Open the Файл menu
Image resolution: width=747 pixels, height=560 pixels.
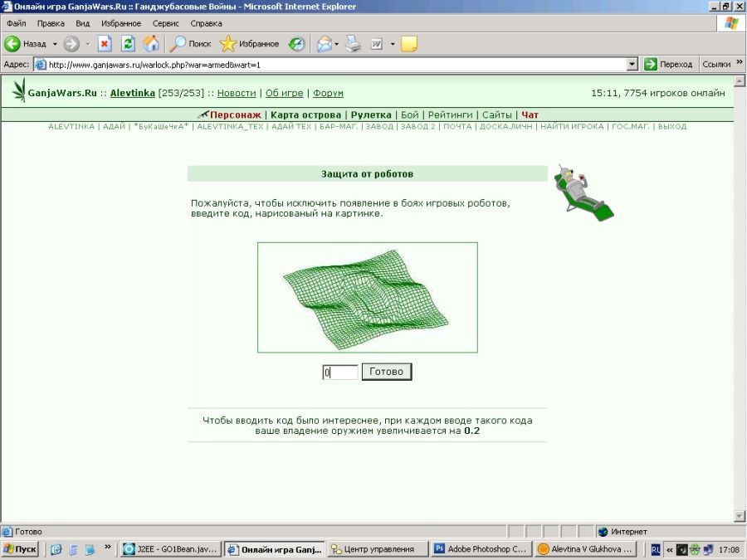[17, 23]
